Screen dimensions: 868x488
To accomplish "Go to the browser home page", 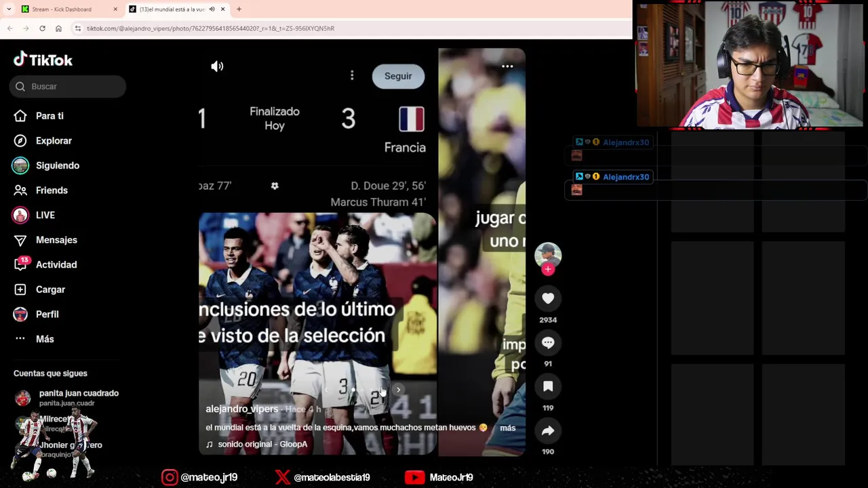I will 58,28.
